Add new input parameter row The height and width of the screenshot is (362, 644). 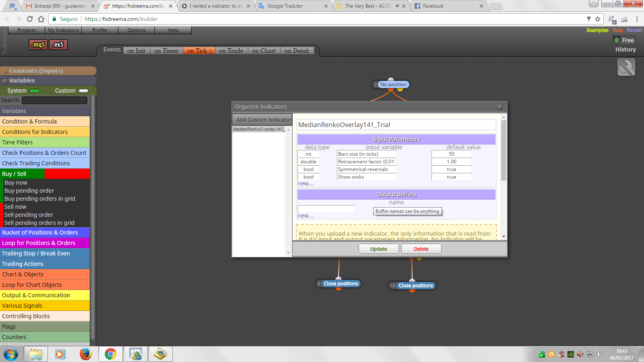coord(305,183)
